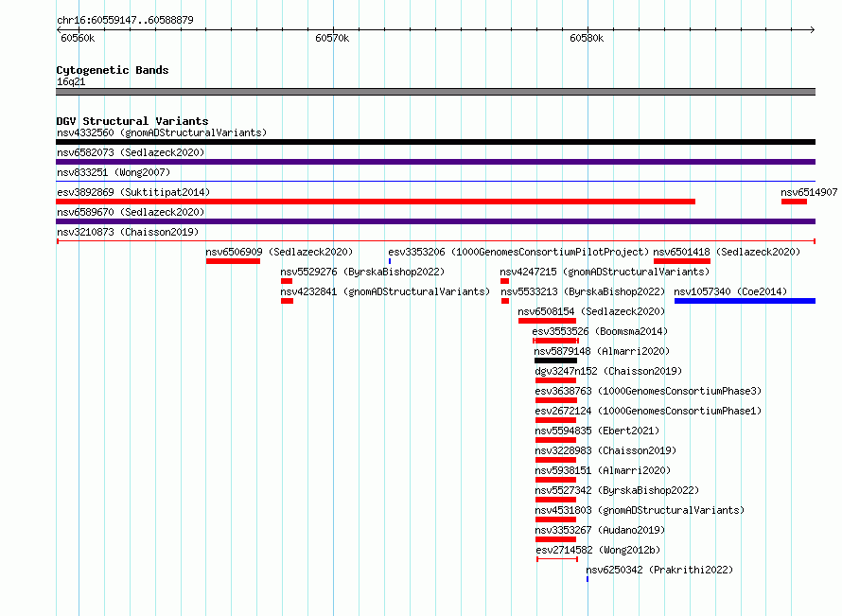The image size is (842, 616).
Task: Open esv3353206 1000GenomesConsortiumPilotProject label
Action: [x=518, y=252]
